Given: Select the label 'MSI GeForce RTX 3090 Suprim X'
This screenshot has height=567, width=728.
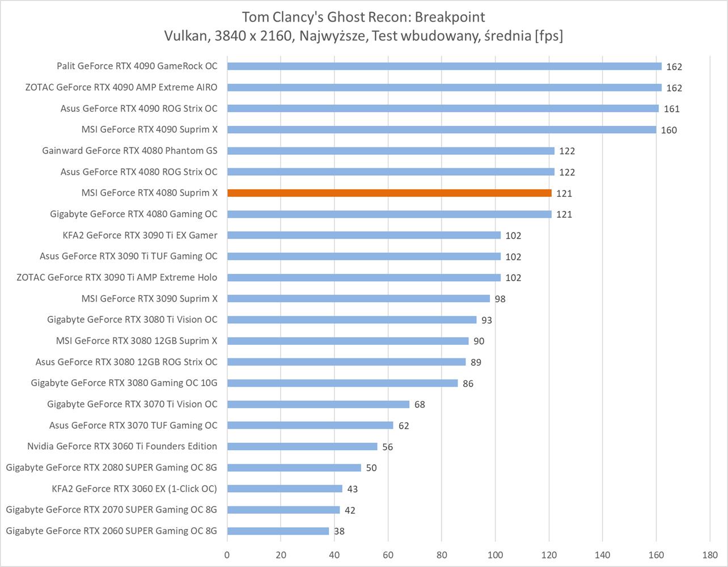Looking at the screenshot, I should 150,298.
